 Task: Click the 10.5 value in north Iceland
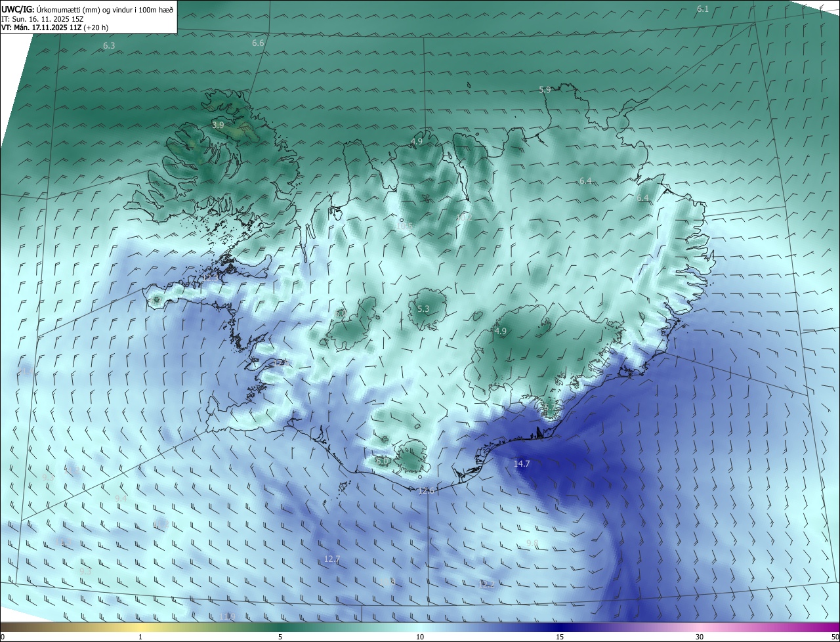[x=405, y=226]
